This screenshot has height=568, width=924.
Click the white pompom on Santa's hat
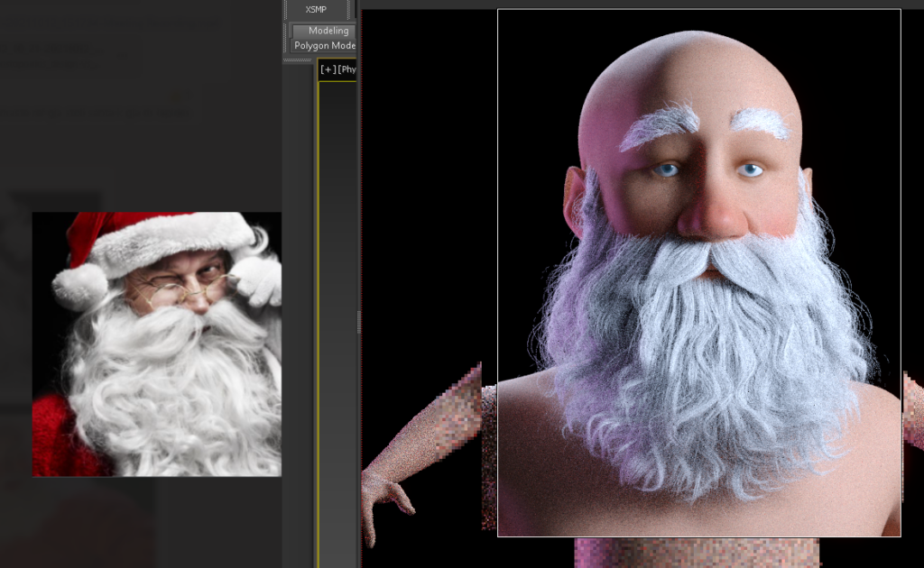[79, 285]
